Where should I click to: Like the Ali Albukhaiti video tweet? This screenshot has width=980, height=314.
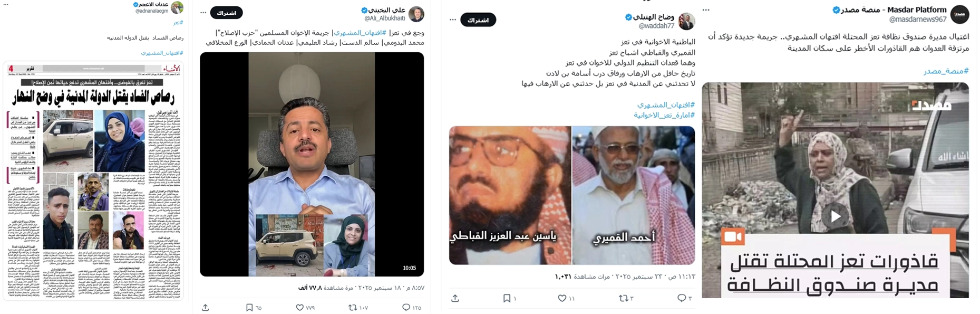[x=300, y=307]
